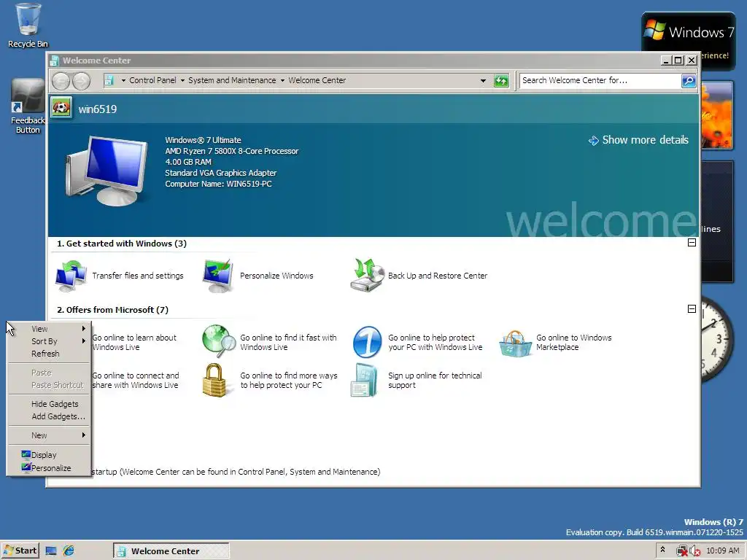Open Go online to find it fast link
The height and width of the screenshot is (560, 747).
288,343
